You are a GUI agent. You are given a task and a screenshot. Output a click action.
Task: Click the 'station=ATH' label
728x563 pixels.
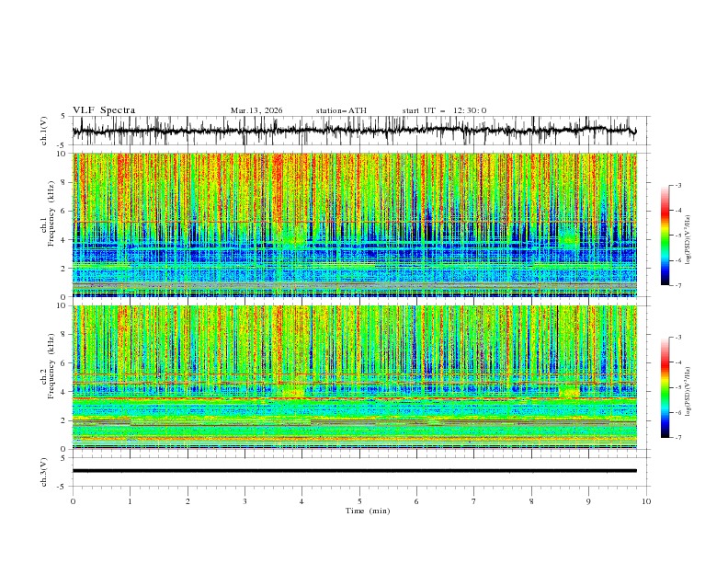[x=341, y=110]
